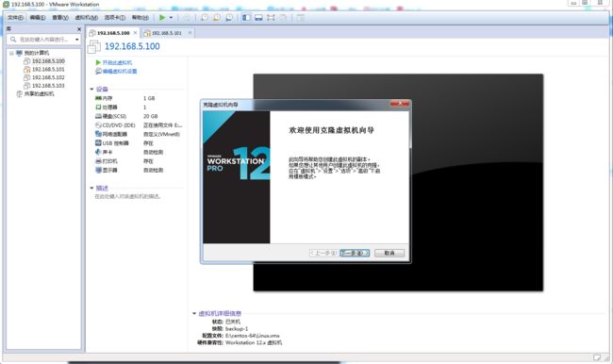Select 192.168.5.100 in library tree
Screen dimensions: 613x364
click(x=48, y=61)
